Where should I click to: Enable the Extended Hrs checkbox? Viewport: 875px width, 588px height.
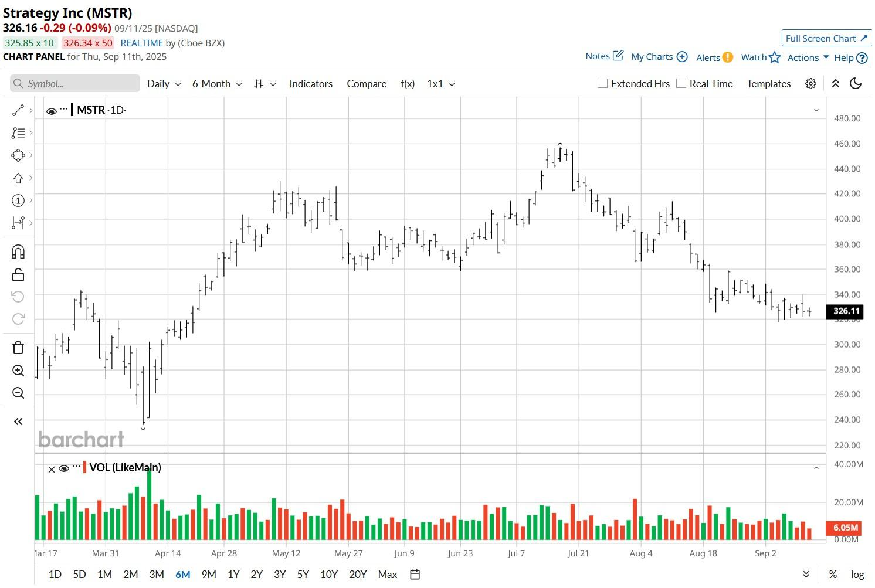tap(602, 83)
